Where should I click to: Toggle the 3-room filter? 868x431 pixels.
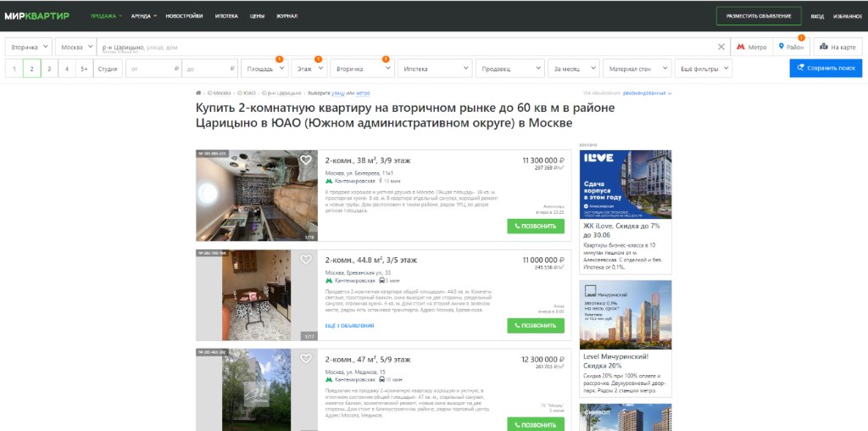(x=49, y=69)
